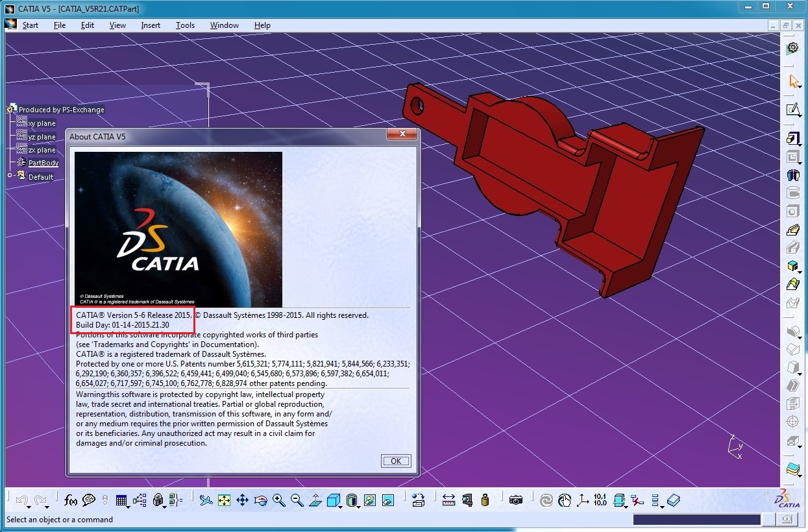The image size is (808, 532).
Task: Open the Design Table tool
Action: tap(122, 500)
